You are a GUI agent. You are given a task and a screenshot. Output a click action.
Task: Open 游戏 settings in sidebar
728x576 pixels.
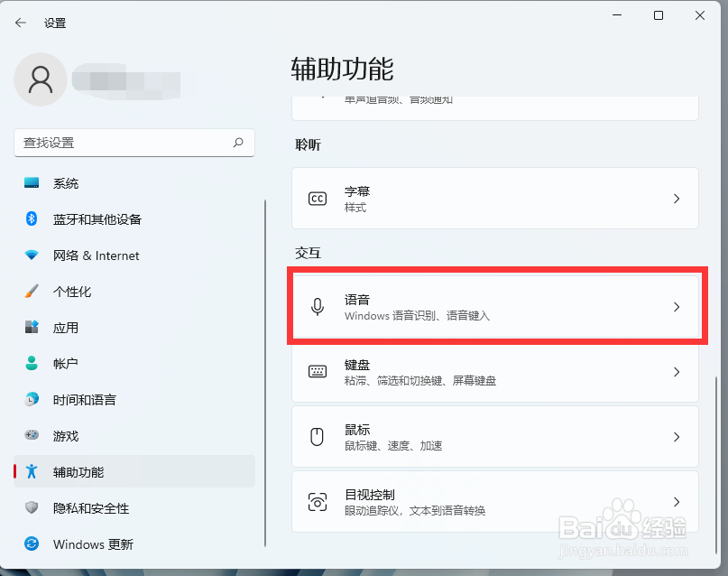(x=134, y=436)
